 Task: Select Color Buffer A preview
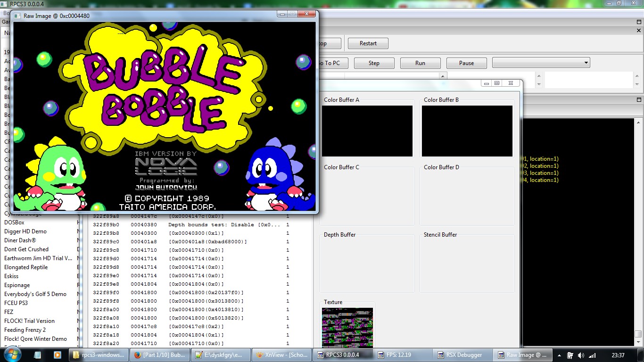click(367, 131)
